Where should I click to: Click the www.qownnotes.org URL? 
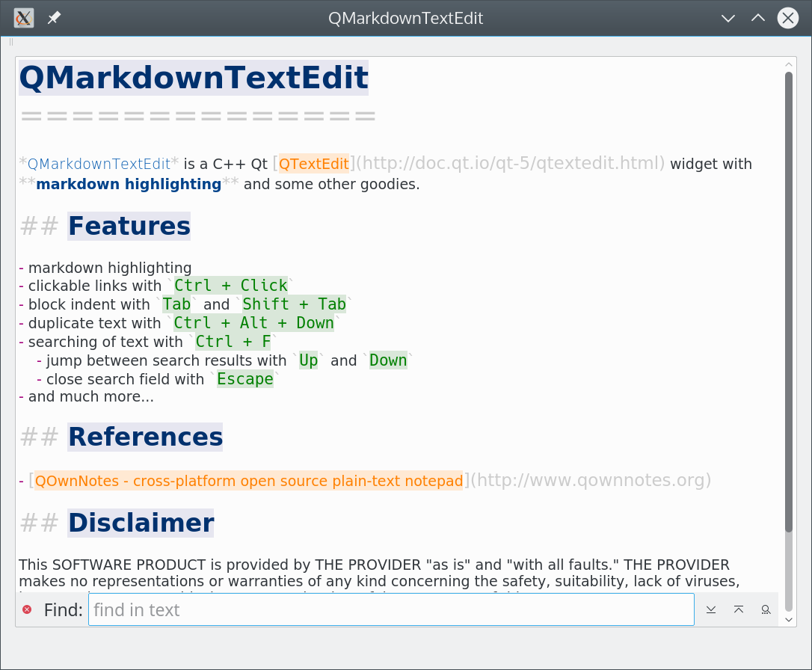point(591,481)
